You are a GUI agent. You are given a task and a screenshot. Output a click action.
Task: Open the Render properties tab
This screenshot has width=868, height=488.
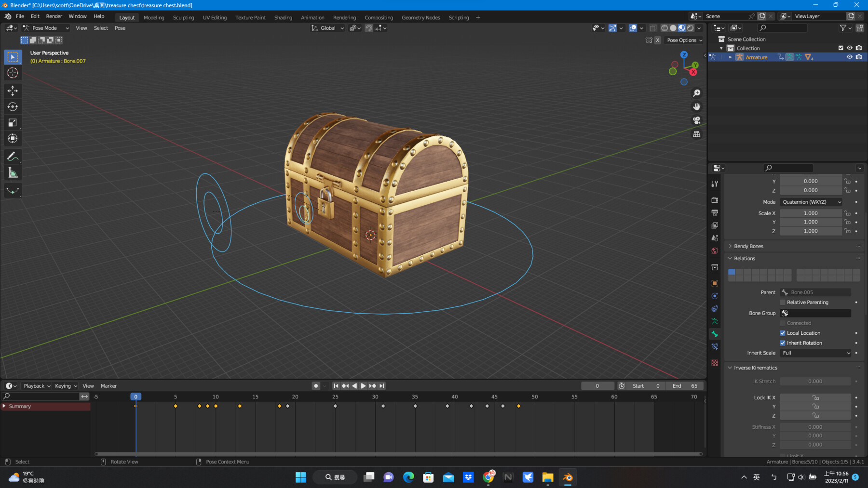[715, 199]
